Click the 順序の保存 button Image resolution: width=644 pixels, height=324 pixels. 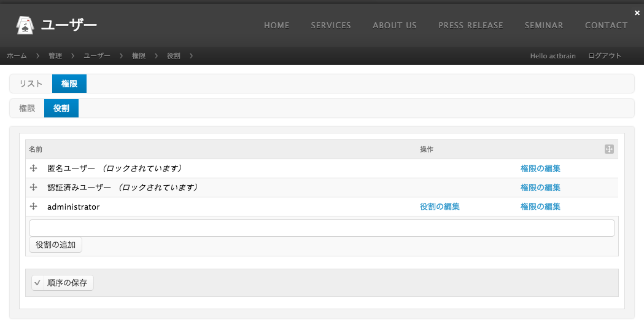[x=63, y=283]
